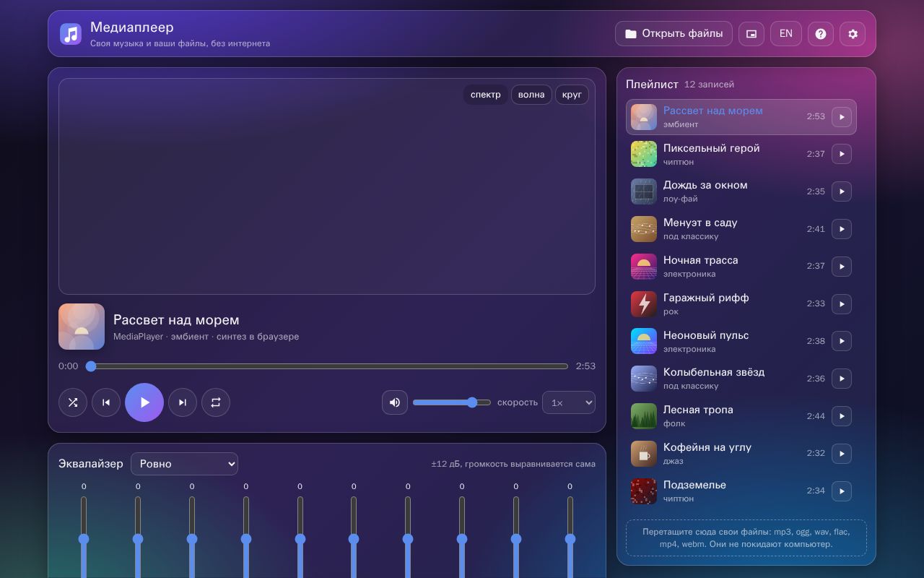Click the "2:38" duration of Неоновый пульс
The width and height of the screenshot is (924, 578).
816,341
